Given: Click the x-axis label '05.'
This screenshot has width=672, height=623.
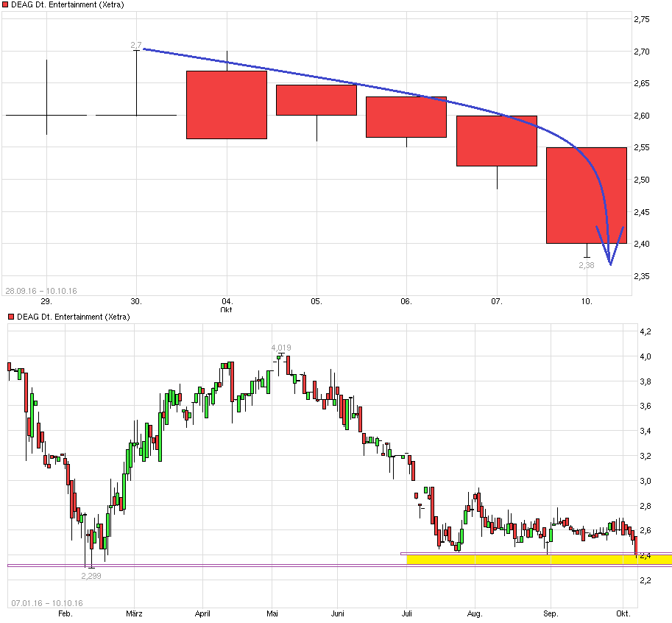Looking at the screenshot, I should [316, 301].
